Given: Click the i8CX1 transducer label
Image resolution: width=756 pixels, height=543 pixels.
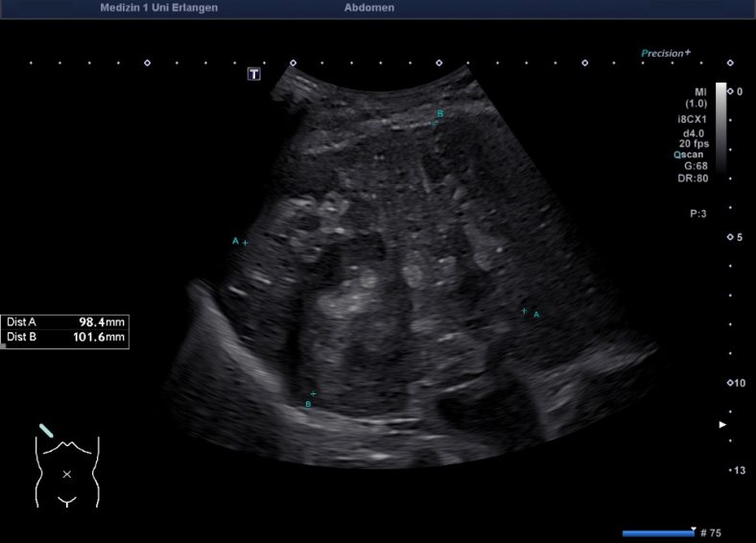Looking at the screenshot, I should (693, 118).
